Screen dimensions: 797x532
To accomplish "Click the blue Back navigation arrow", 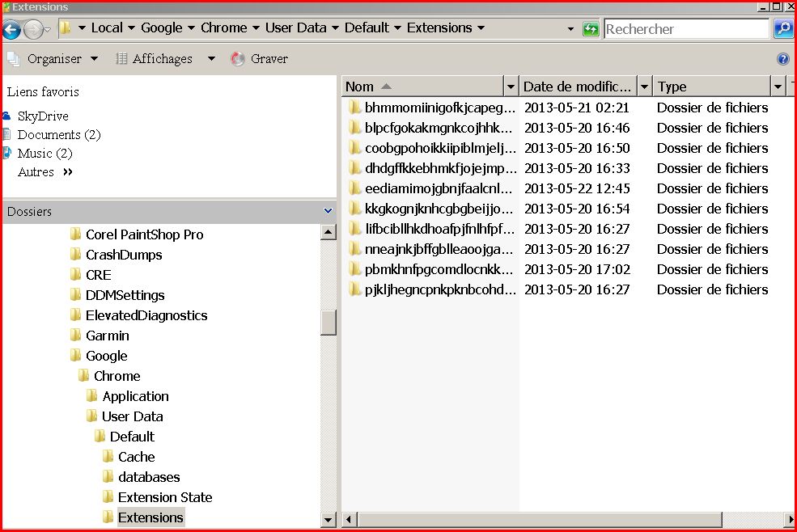I will tap(11, 30).
